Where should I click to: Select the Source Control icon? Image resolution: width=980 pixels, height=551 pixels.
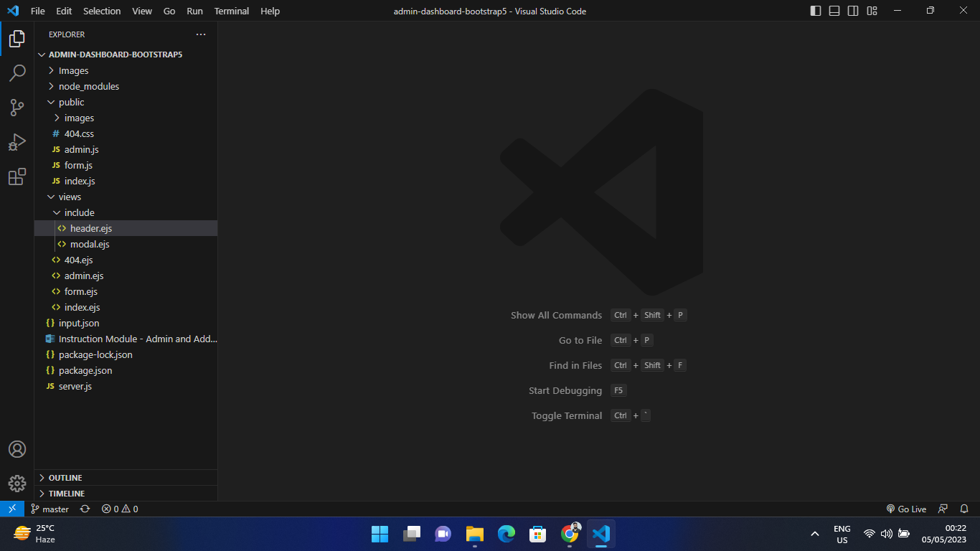[x=17, y=107]
